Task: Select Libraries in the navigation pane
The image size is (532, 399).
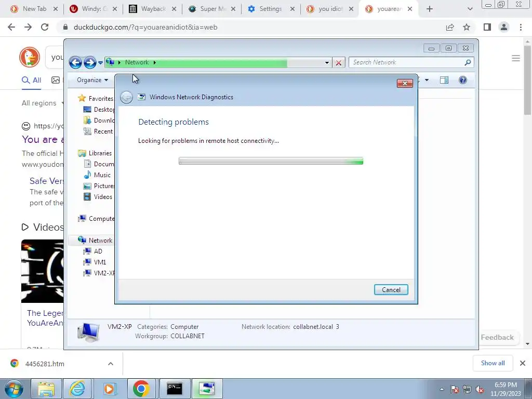Action: (95, 153)
